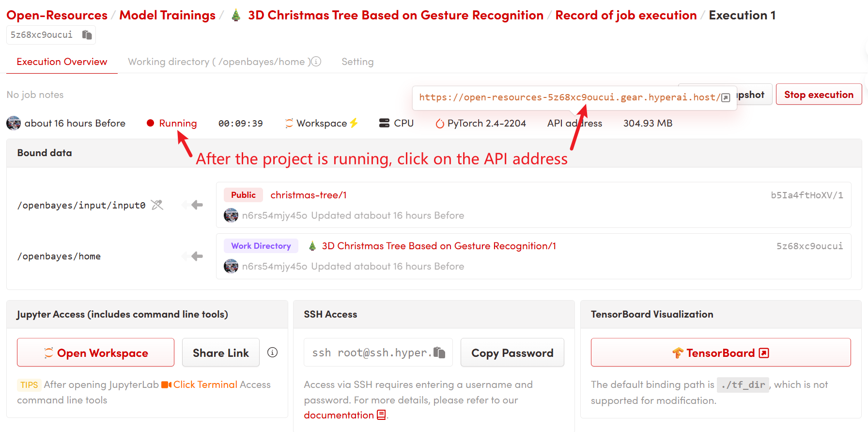868x432 pixels.
Task: Click the Share Link button
Action: (220, 352)
